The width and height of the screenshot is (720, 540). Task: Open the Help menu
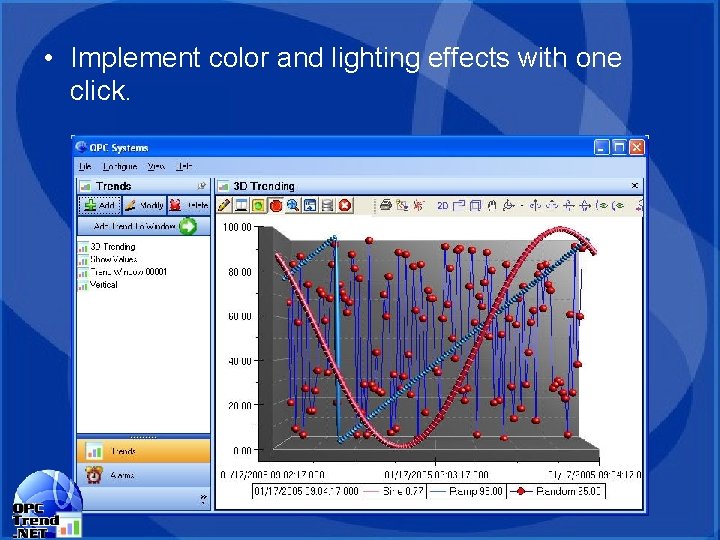(x=184, y=166)
